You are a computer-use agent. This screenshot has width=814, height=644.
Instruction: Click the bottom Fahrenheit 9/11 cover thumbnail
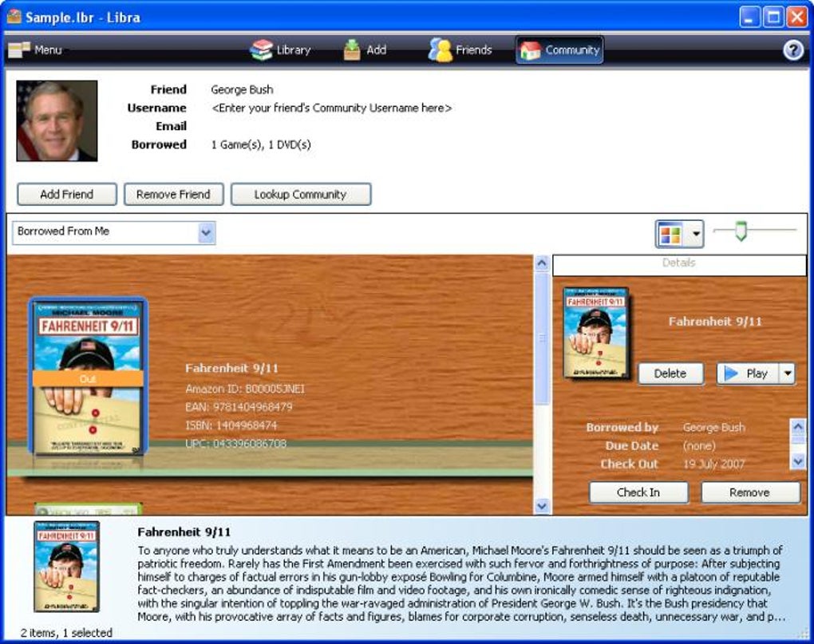pyautogui.click(x=66, y=567)
